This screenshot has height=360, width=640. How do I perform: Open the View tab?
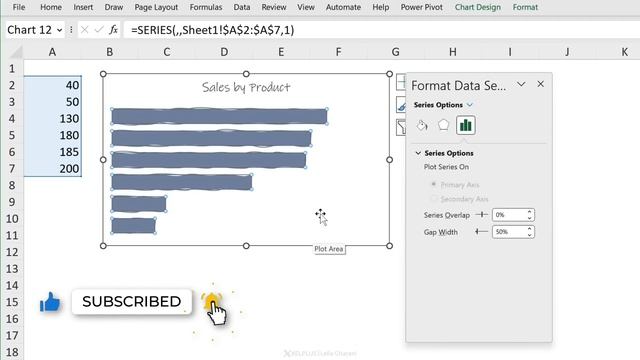[306, 7]
